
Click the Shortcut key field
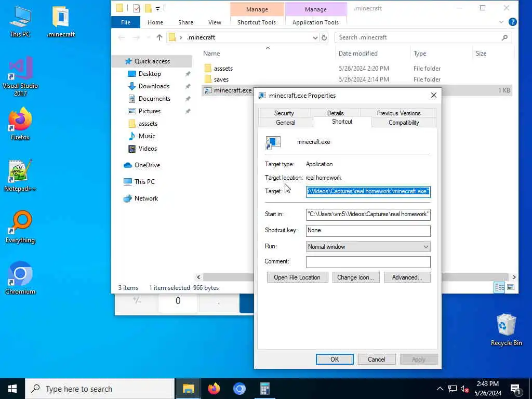[368, 230]
